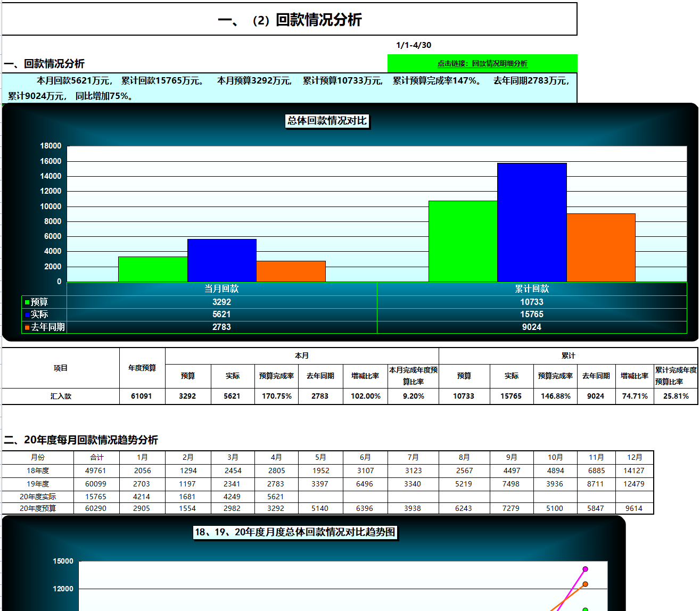The width and height of the screenshot is (700, 611).
Task: Click the 12月 column header
Action: coord(635,458)
